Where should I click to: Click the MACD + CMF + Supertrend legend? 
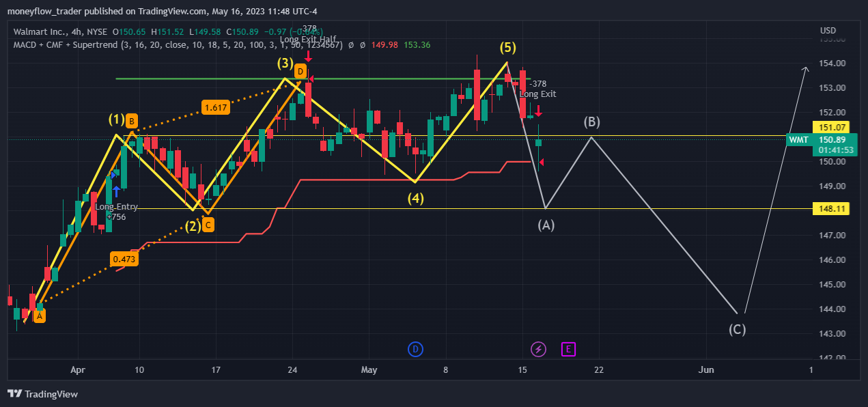click(x=178, y=45)
